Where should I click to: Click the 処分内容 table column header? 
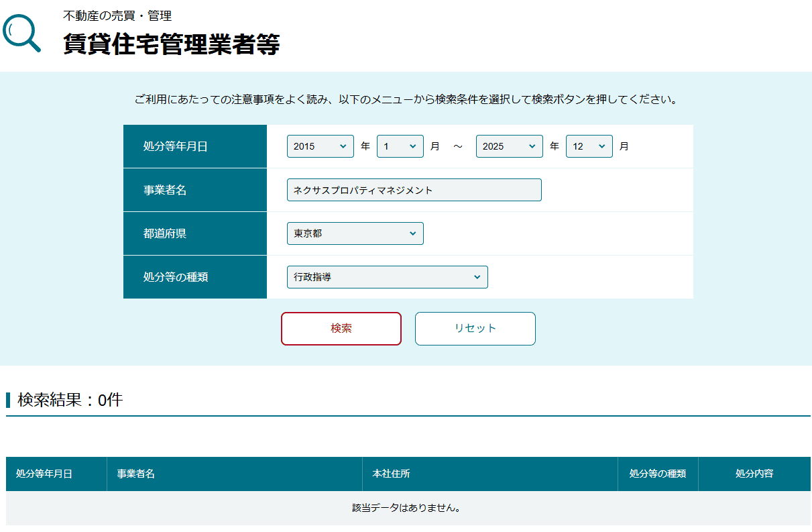[754, 474]
